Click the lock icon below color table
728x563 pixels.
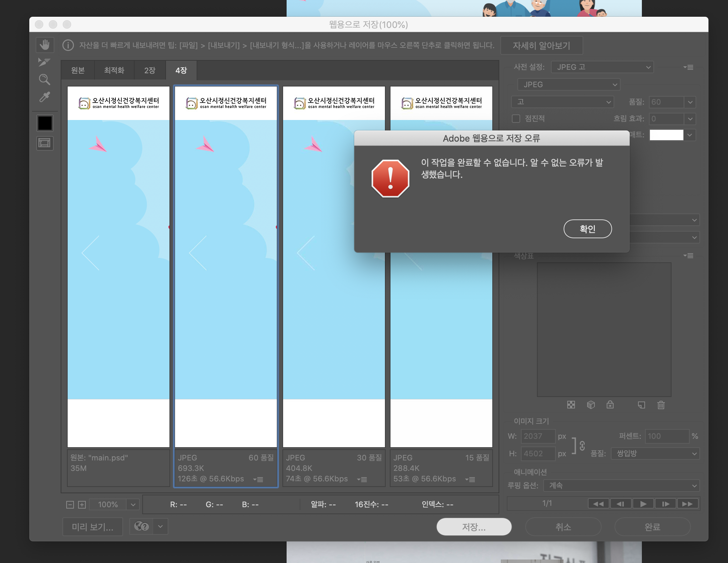click(610, 405)
